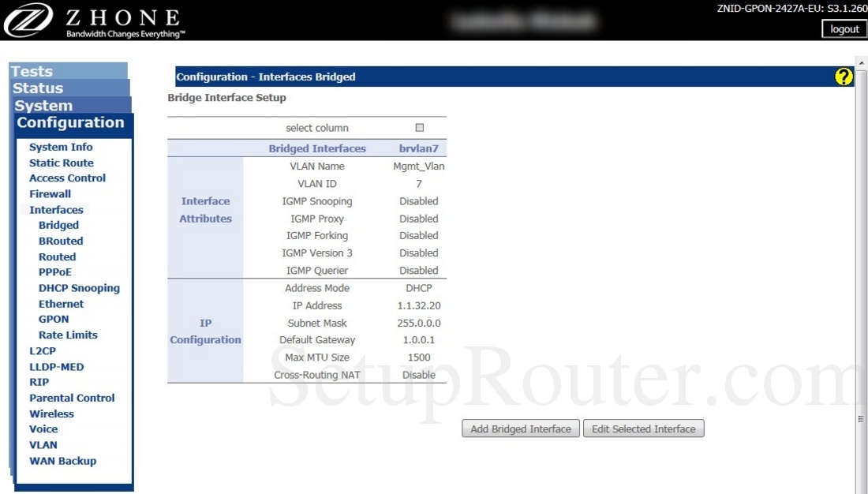Open the WAN Backup page

(x=62, y=461)
